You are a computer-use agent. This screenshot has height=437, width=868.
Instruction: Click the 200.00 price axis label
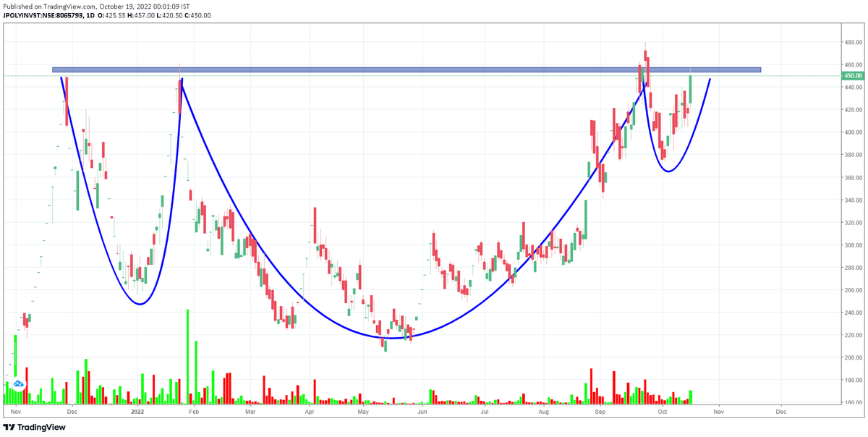[854, 358]
